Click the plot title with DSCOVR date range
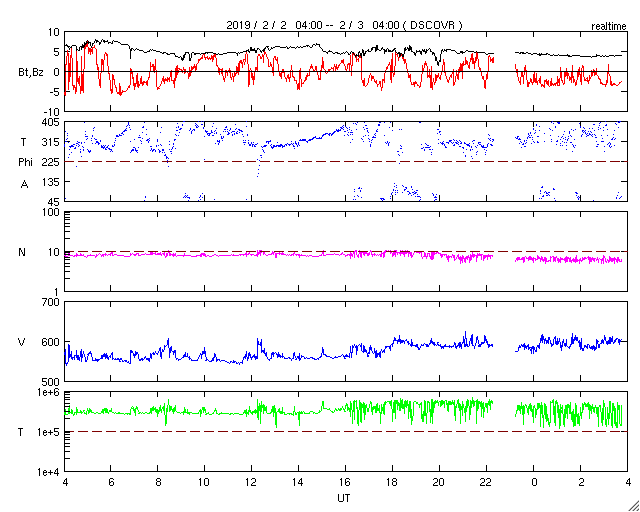Image resolution: width=640 pixels, height=512 pixels. pyautogui.click(x=344, y=25)
